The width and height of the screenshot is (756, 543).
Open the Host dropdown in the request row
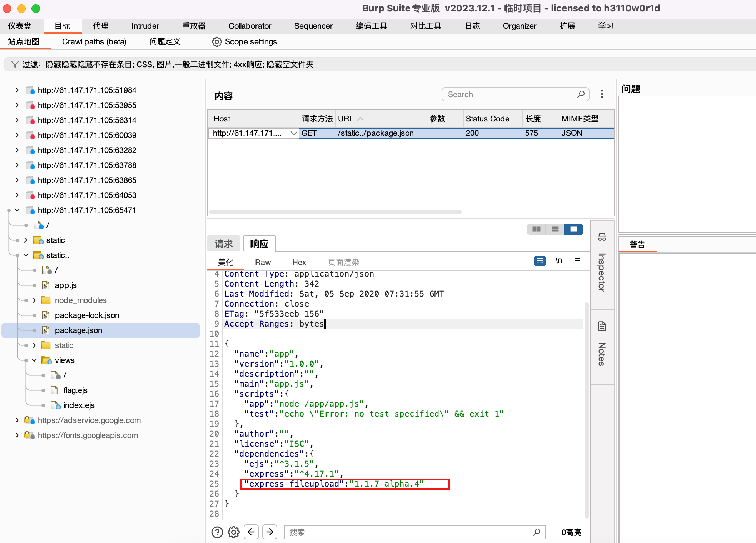pyautogui.click(x=294, y=133)
